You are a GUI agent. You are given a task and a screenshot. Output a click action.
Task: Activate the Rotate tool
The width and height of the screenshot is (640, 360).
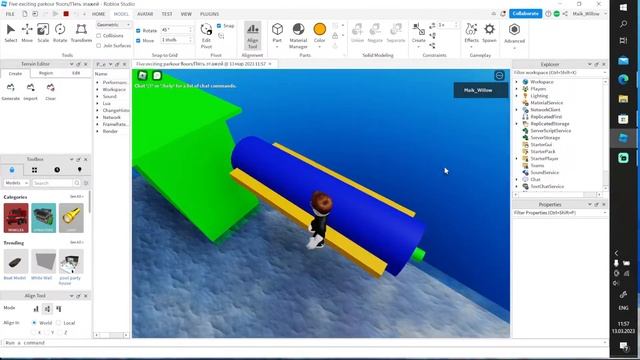tap(60, 33)
